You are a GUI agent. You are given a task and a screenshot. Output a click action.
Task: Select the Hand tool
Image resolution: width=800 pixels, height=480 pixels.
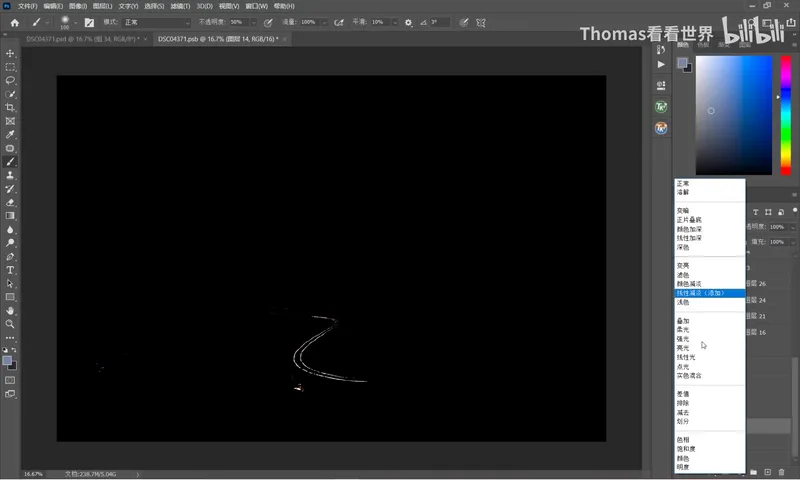click(10, 311)
